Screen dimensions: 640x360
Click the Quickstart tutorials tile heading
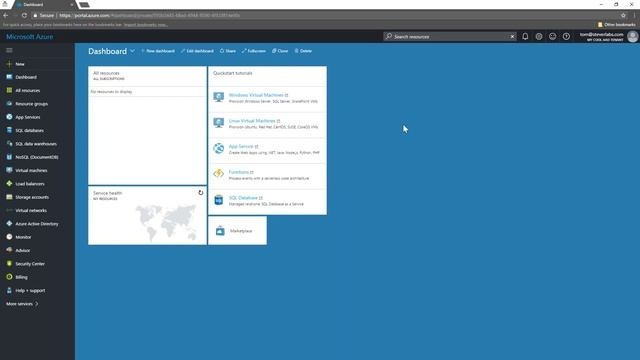pyautogui.click(x=233, y=73)
